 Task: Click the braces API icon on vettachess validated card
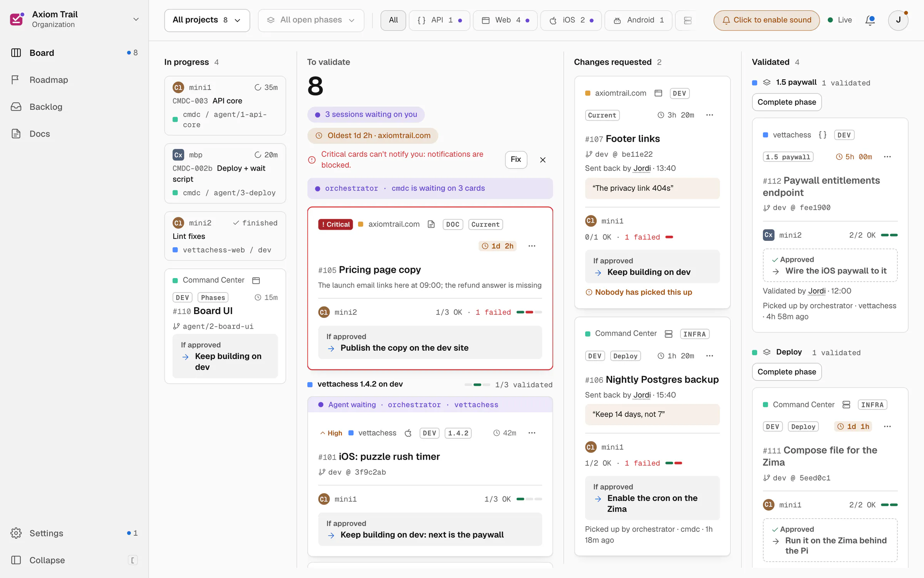(x=823, y=135)
